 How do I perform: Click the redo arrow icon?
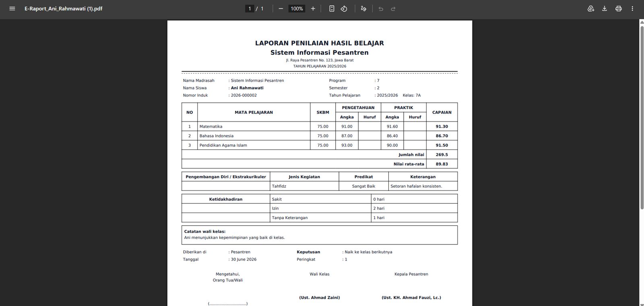tap(393, 8)
